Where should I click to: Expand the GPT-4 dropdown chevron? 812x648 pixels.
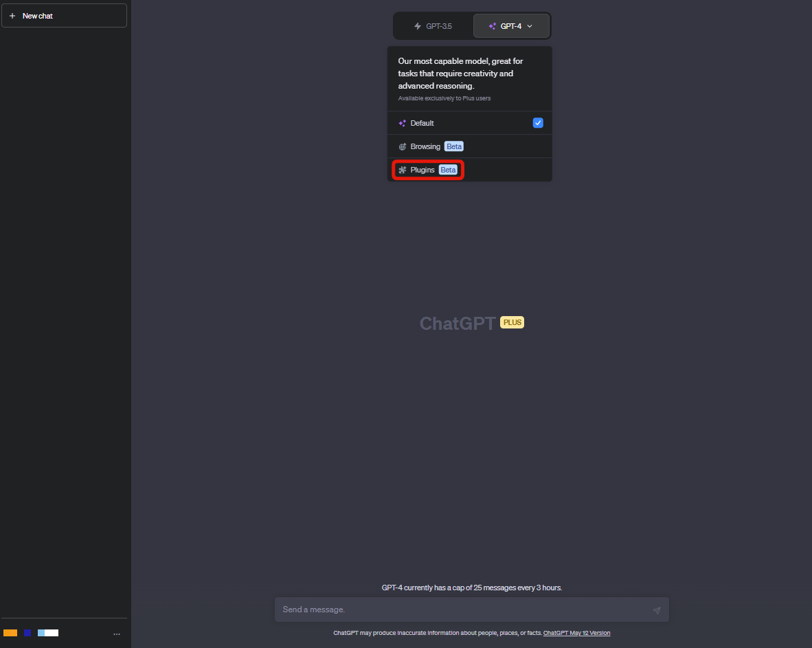pyautogui.click(x=530, y=26)
